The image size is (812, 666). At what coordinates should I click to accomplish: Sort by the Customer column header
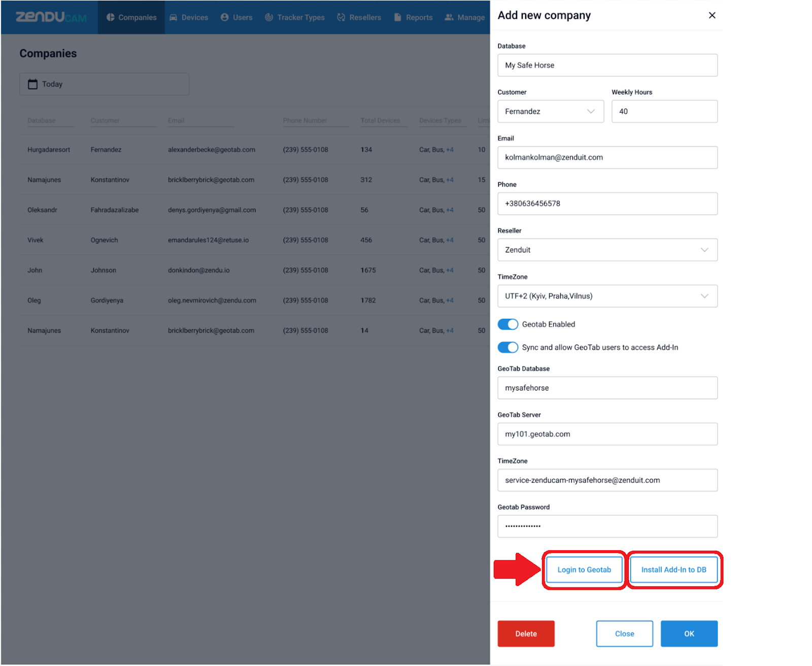click(105, 120)
